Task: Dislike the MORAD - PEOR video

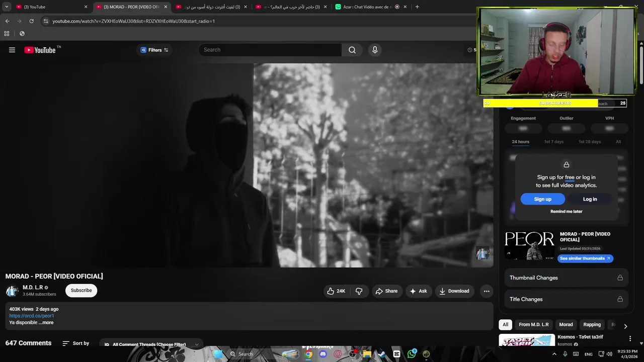Action: click(359, 291)
